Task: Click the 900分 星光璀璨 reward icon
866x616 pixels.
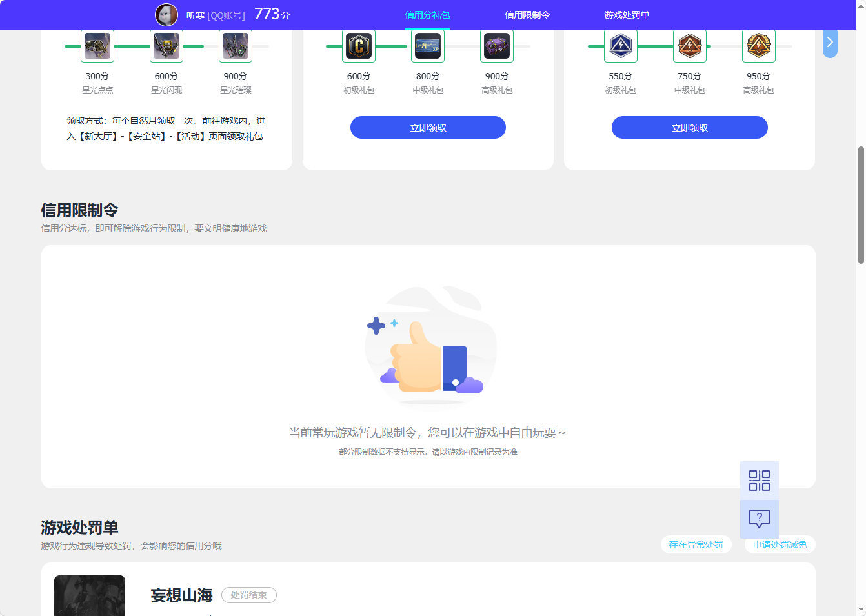Action: click(x=236, y=46)
